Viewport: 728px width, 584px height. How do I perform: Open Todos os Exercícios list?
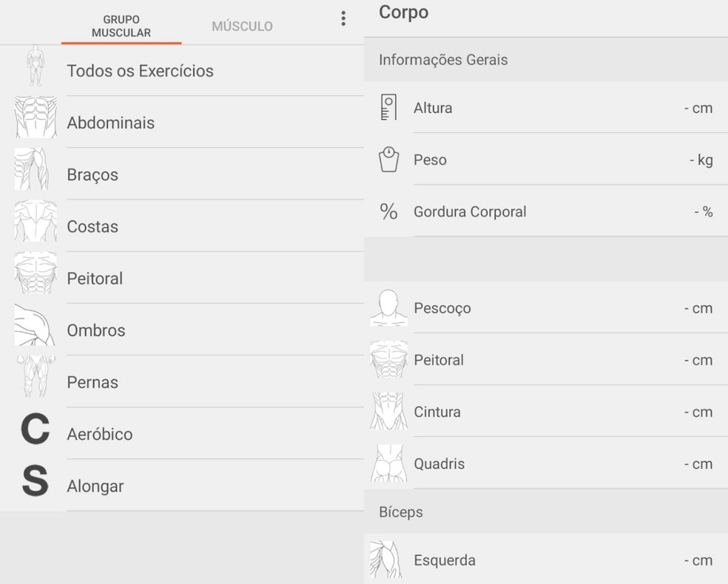[140, 71]
